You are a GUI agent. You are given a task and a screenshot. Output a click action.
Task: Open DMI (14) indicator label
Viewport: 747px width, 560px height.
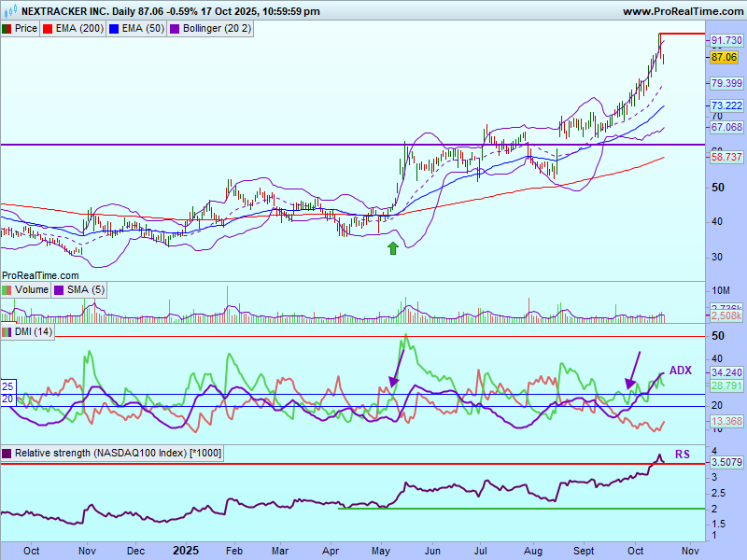pos(34,331)
